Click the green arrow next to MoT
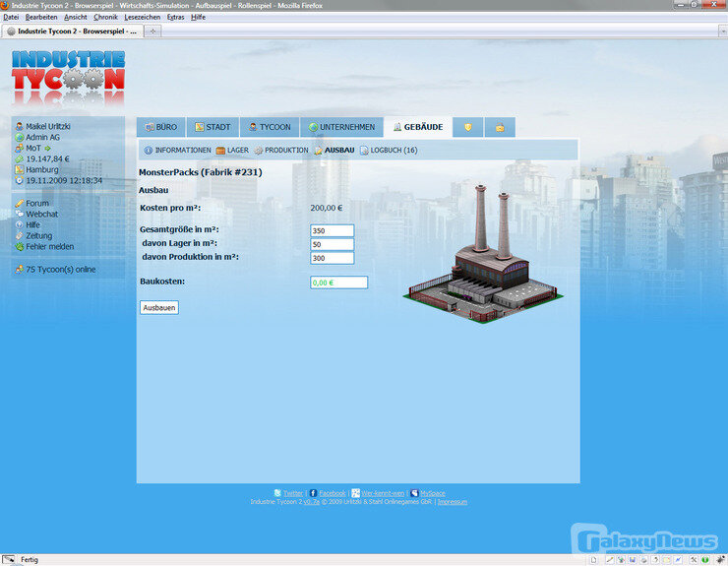This screenshot has height=566, width=728. click(x=48, y=149)
